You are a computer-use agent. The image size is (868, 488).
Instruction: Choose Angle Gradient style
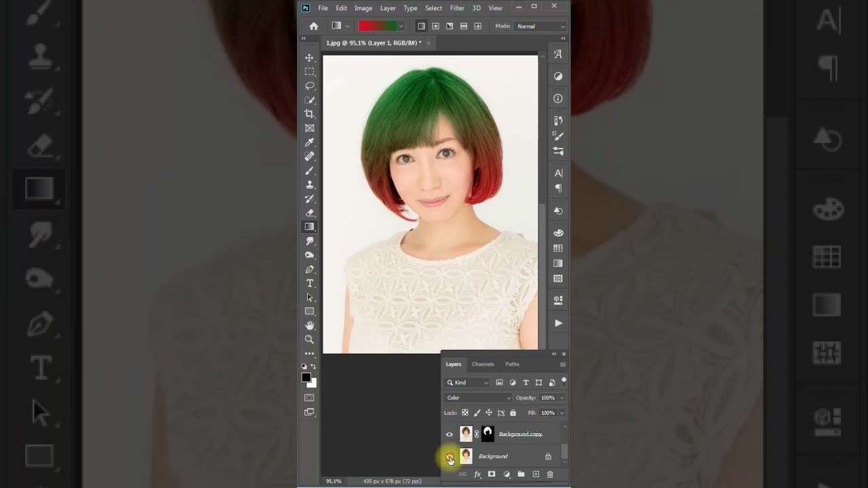pyautogui.click(x=450, y=26)
